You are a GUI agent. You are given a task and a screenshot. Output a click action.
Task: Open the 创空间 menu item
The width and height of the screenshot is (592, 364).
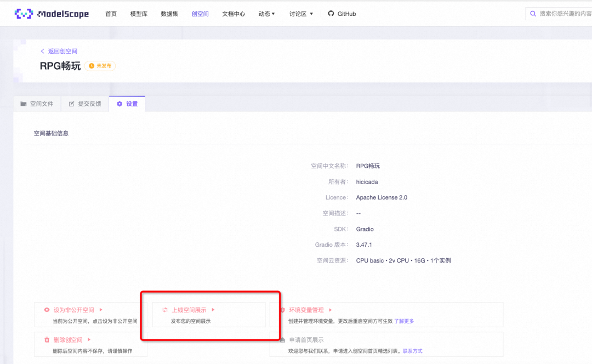click(x=200, y=14)
